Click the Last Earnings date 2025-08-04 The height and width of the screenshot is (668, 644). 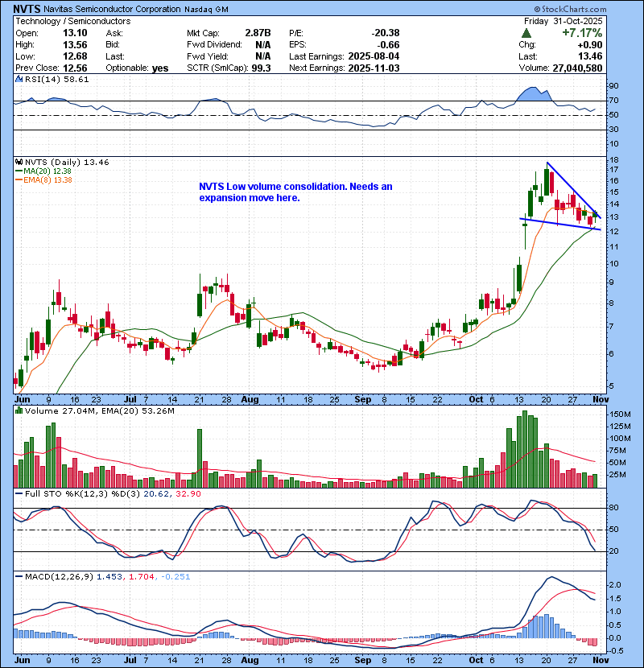point(374,56)
